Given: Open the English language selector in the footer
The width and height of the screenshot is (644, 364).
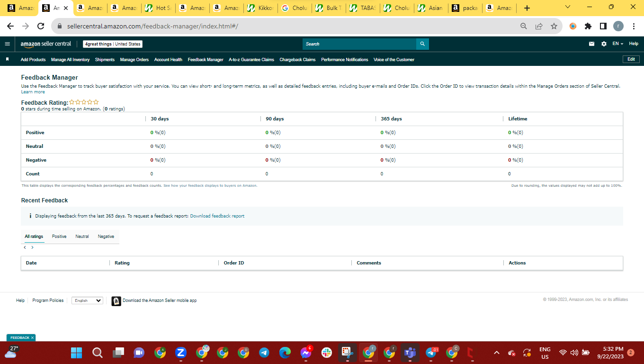Looking at the screenshot, I should click(87, 300).
